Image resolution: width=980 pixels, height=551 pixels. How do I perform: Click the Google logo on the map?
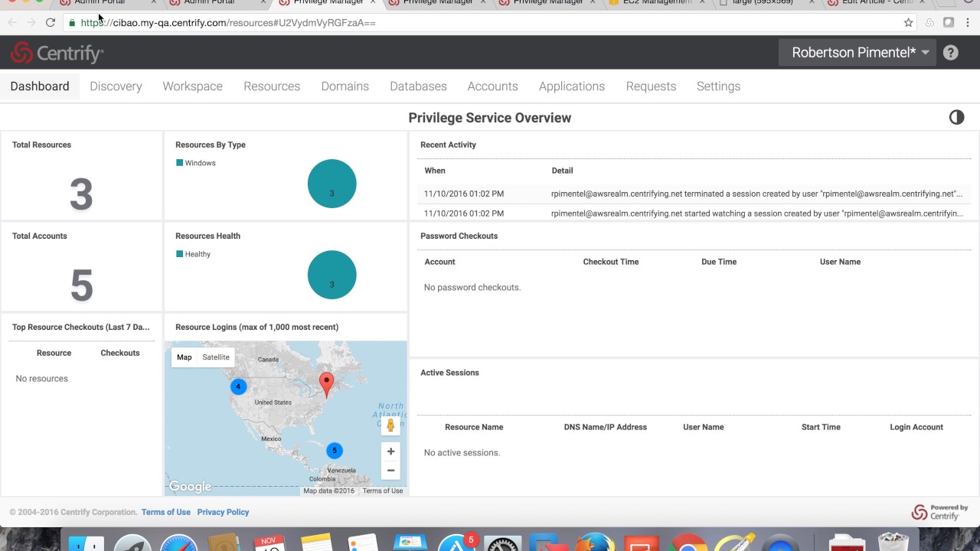190,487
